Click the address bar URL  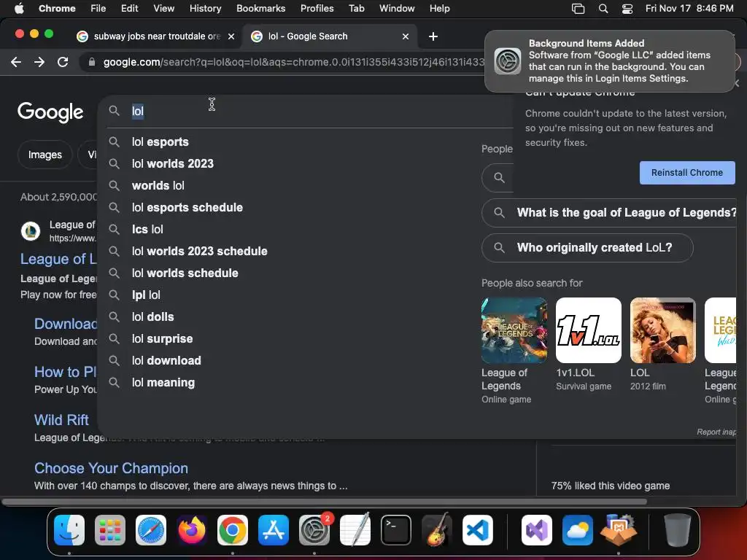click(x=293, y=63)
